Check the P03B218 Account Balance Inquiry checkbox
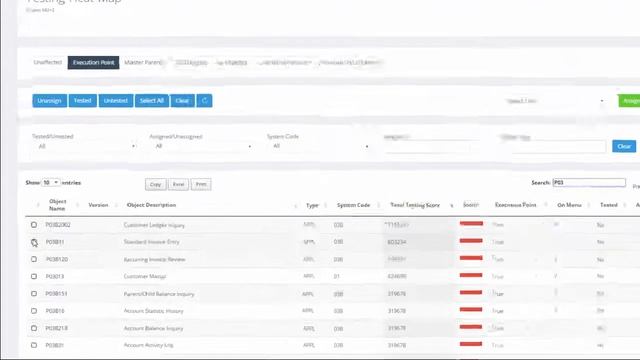Screen dimensions: 640x360 (34, 328)
